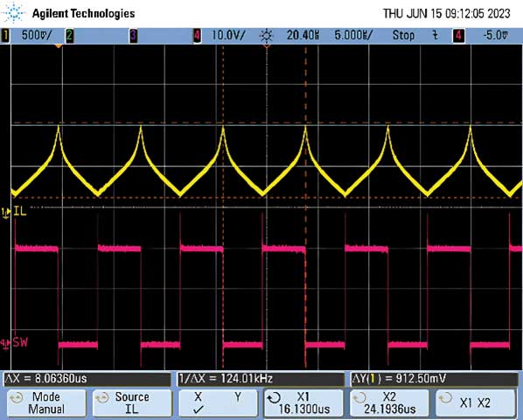
Task: Open the Mode Manual softkey menu
Action: pyautogui.click(x=46, y=403)
